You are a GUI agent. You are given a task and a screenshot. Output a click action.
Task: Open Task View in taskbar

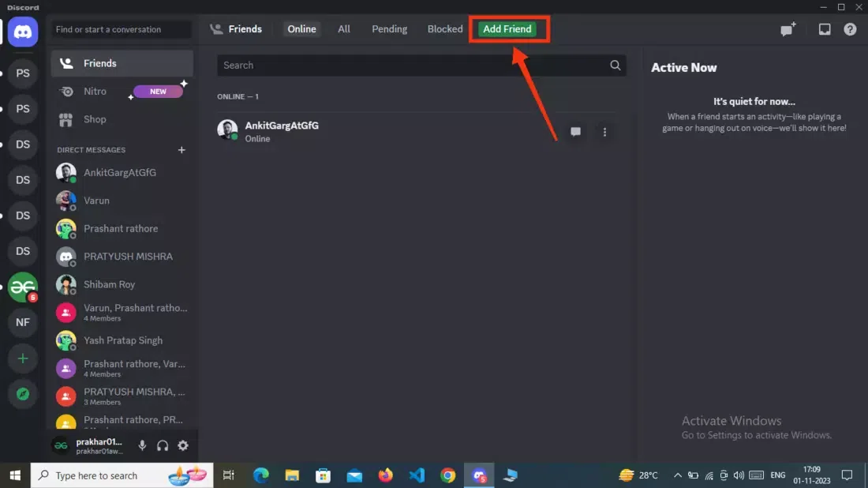click(x=228, y=475)
